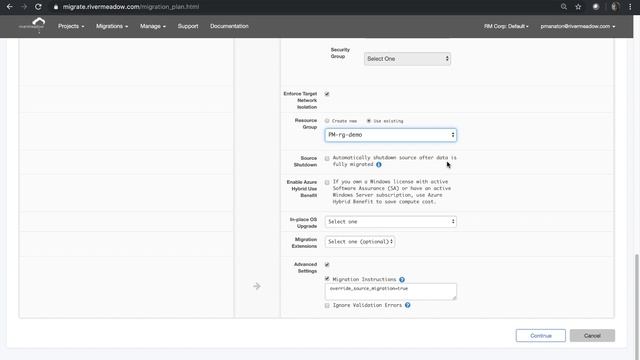Screen dimensions: 640x360
Task: Open In-place OS Upgrade dropdown
Action: [391, 222]
